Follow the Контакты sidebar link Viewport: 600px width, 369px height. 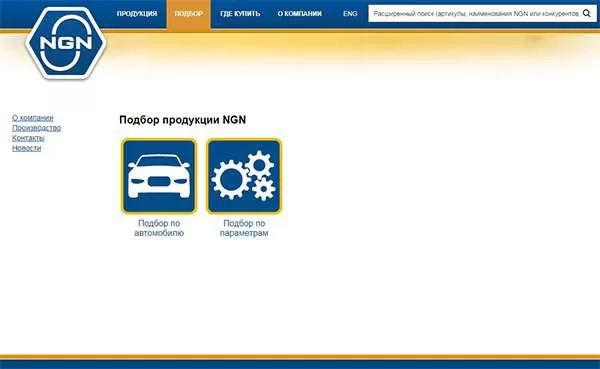(x=28, y=138)
